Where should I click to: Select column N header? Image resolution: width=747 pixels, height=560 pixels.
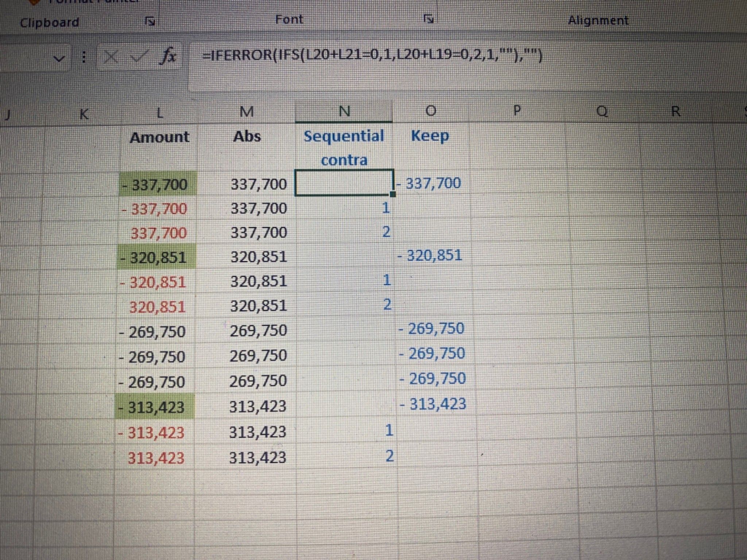pos(344,111)
